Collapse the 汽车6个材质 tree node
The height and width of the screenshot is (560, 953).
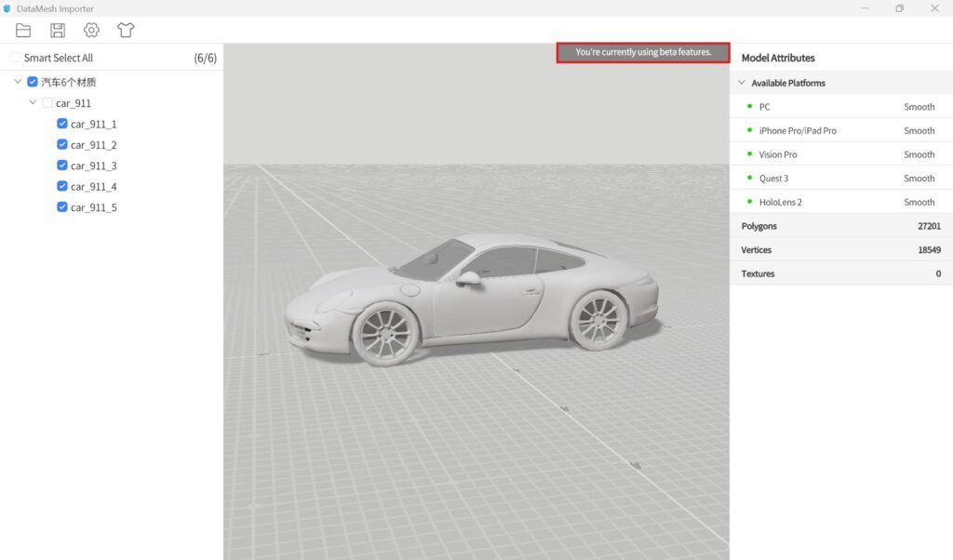pyautogui.click(x=17, y=81)
